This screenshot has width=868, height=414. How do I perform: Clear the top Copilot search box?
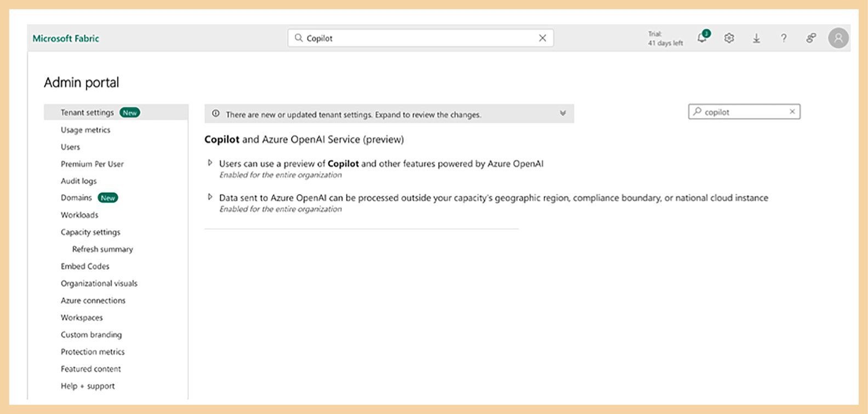coord(542,38)
